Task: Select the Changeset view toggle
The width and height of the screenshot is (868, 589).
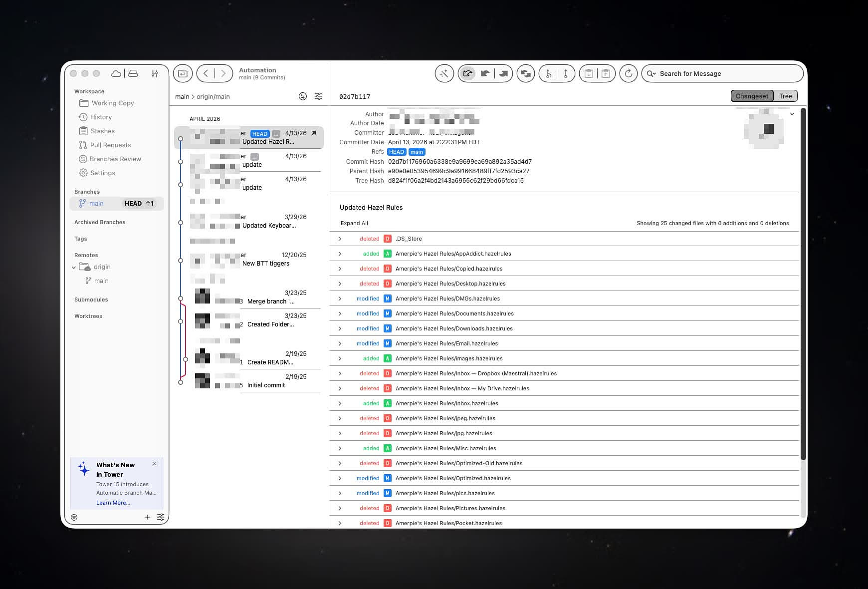Action: point(752,96)
